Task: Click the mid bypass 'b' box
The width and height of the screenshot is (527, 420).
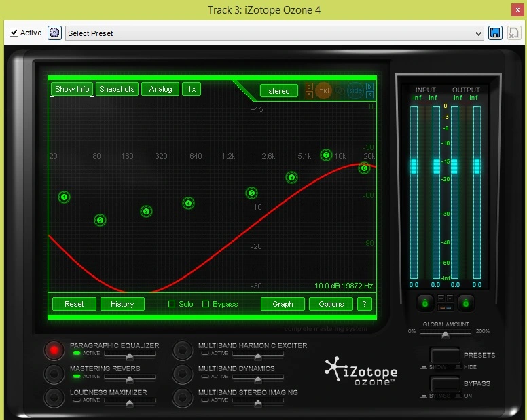Action: [x=309, y=87]
